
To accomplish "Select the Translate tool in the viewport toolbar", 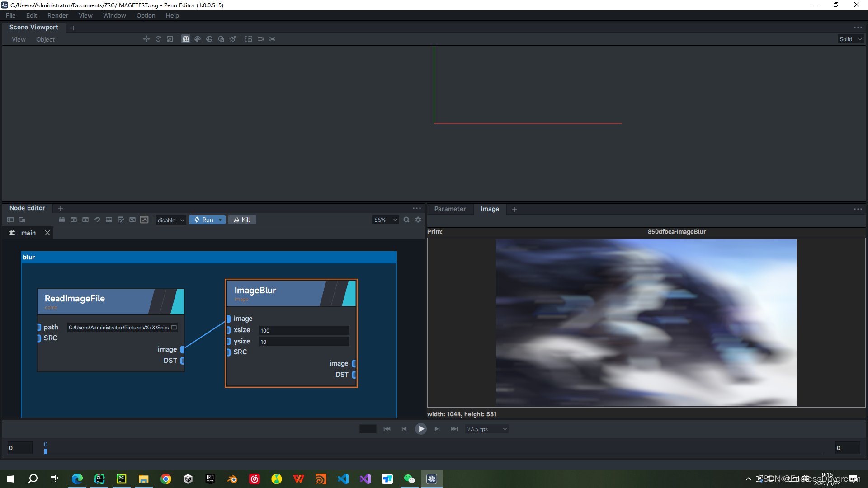I will [146, 39].
